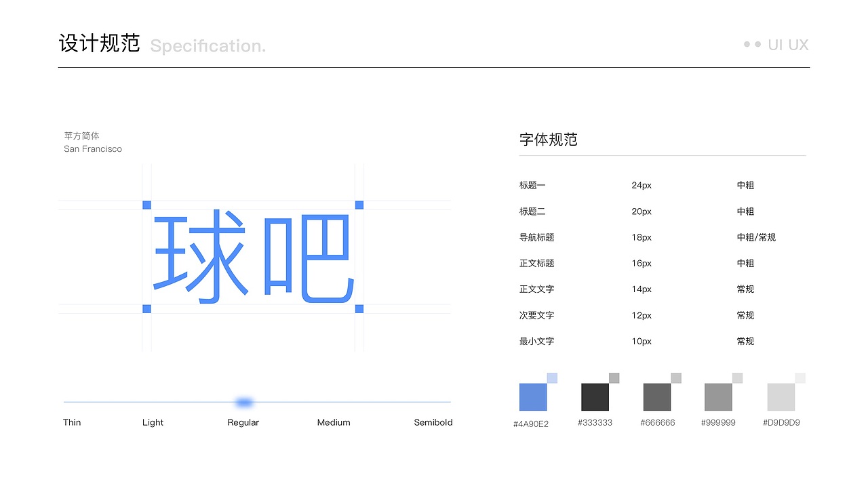Screen dimensions: 868x488
Task: Click the top-right blue selection handle
Action: pos(359,205)
